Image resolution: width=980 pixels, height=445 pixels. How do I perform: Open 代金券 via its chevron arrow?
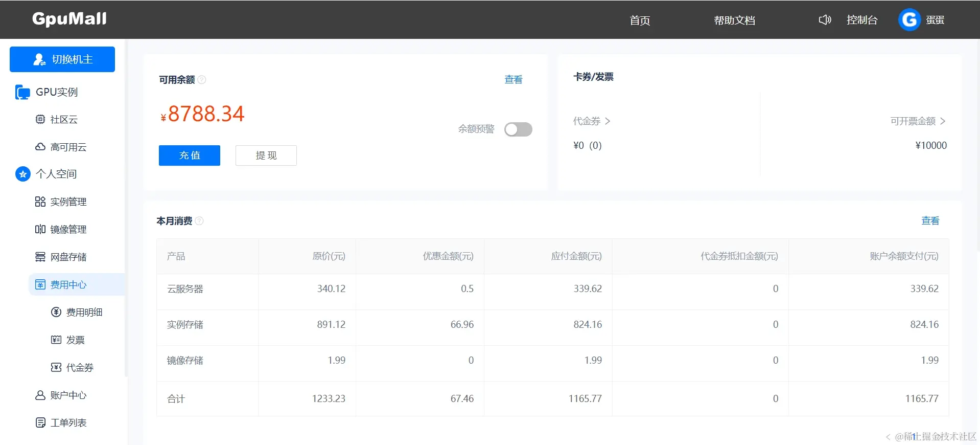pos(608,121)
